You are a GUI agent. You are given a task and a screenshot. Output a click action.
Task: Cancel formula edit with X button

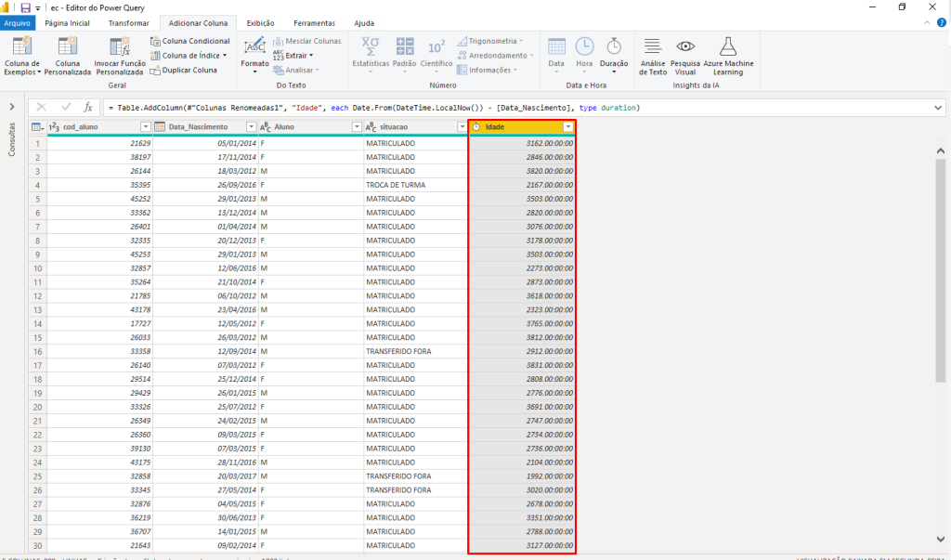(42, 108)
